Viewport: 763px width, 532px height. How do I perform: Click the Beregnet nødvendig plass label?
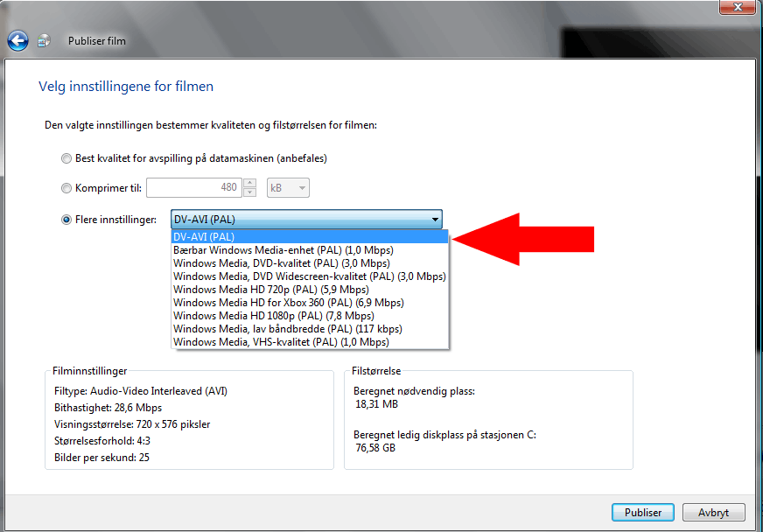[x=414, y=391]
